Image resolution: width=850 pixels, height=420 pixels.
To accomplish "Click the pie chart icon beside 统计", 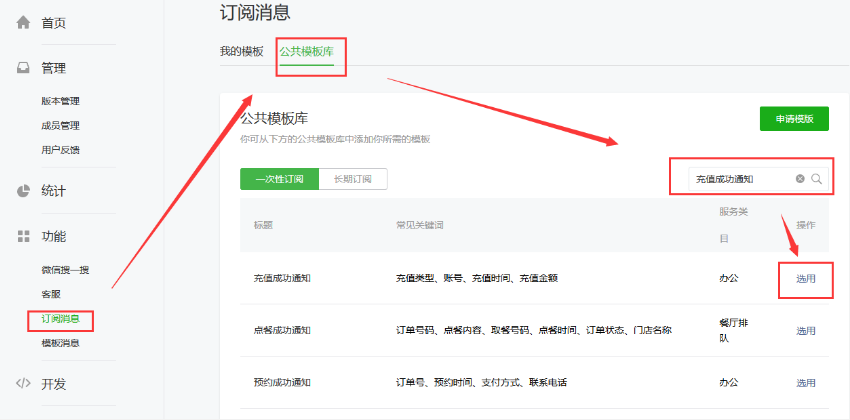I will point(23,191).
